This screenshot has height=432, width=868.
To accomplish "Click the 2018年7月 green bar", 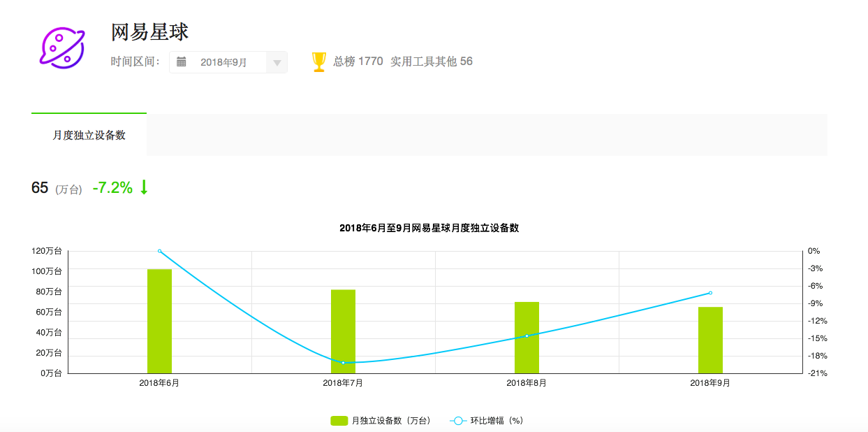I will [x=343, y=331].
